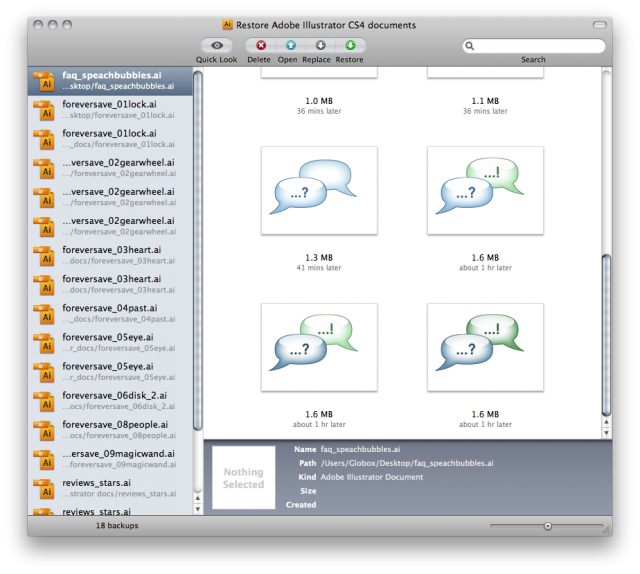640x574 pixels.
Task: Click the thumbnail pane scroll down arrow
Action: tap(607, 433)
